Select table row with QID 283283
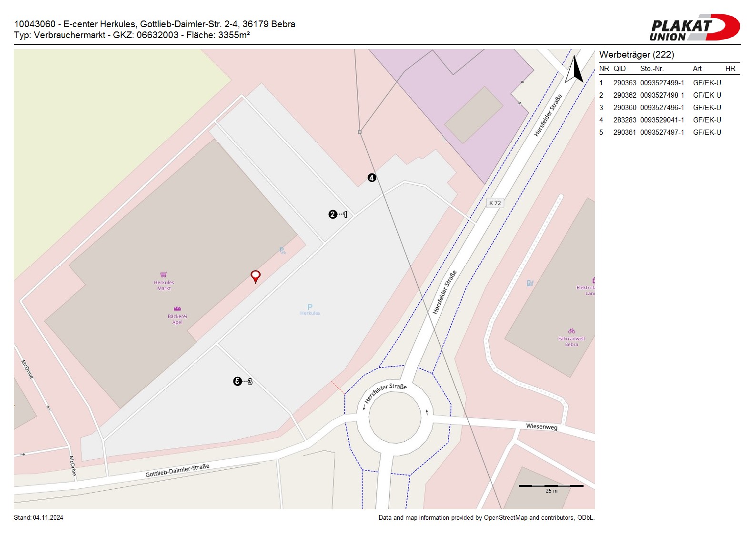Viewport: 756px width, 535px height. coord(660,120)
